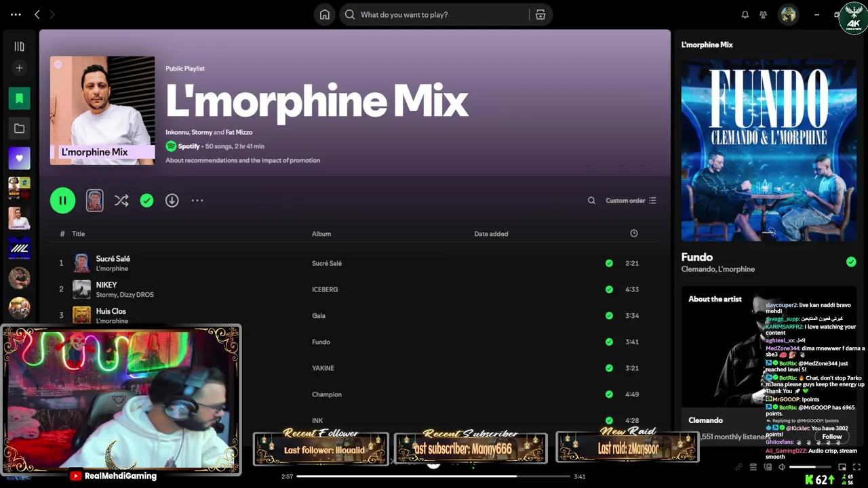This screenshot has height=488, width=868.
Task: Create a new playlist with plus button
Action: (19, 68)
